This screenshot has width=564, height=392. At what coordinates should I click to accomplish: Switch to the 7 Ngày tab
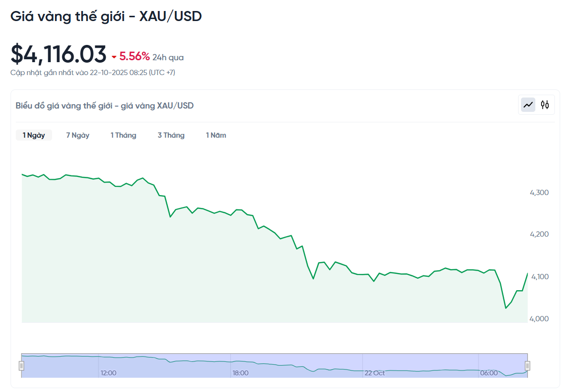click(x=77, y=135)
